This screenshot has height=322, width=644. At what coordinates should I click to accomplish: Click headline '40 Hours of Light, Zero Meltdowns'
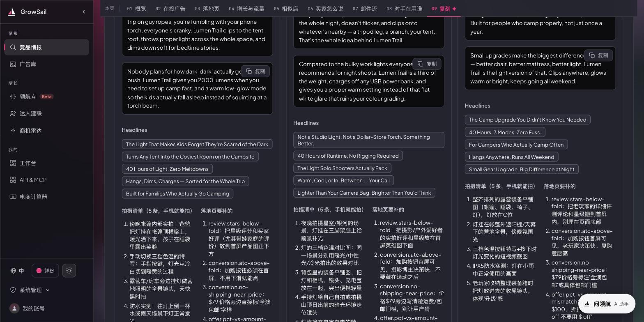(167, 169)
